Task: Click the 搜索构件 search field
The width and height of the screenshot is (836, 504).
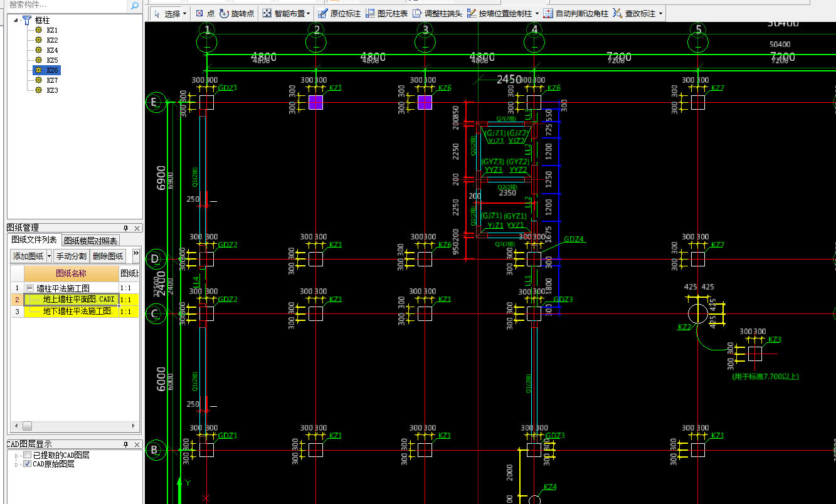Action: pos(67,6)
